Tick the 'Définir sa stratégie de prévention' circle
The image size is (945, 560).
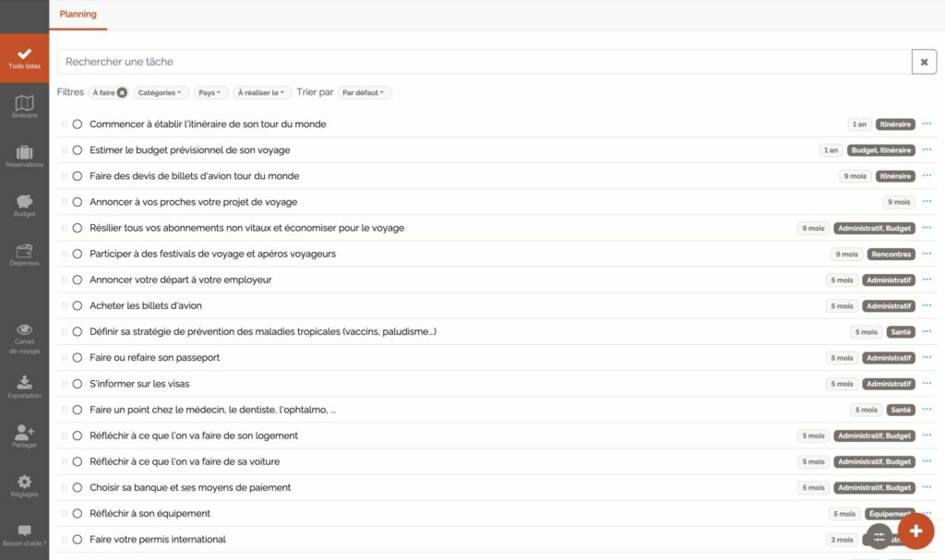78,331
